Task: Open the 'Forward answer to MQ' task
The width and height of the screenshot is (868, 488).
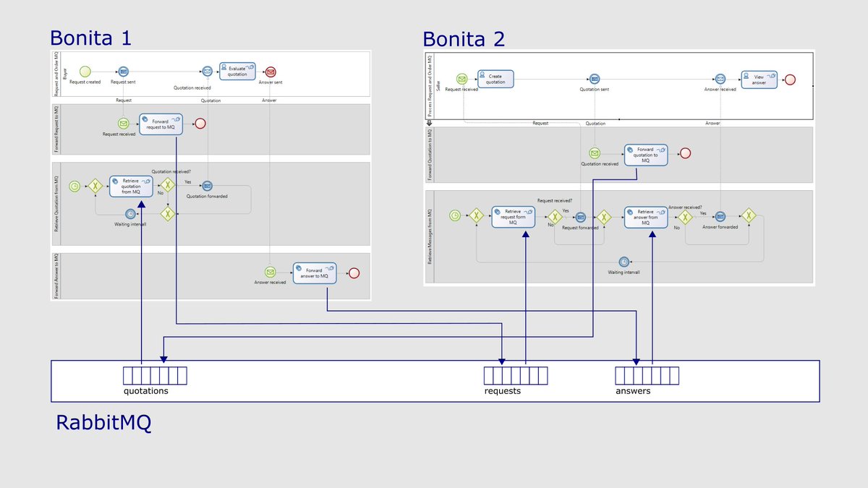Action: point(315,273)
